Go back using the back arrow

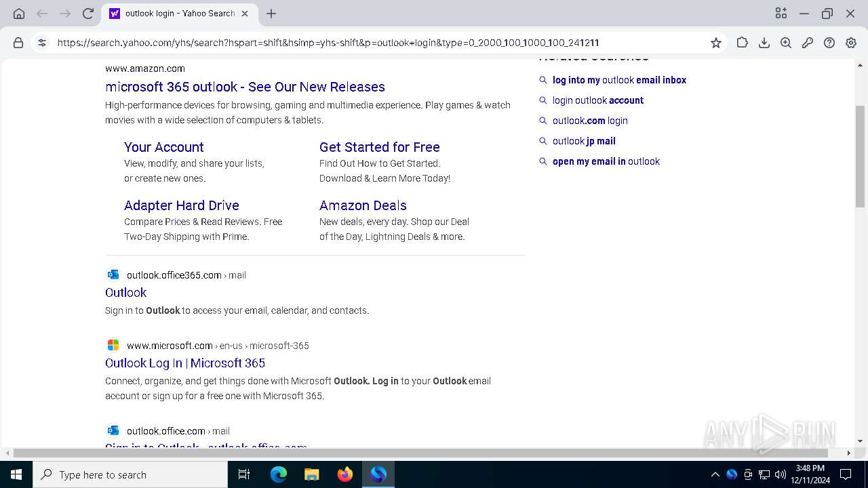41,14
